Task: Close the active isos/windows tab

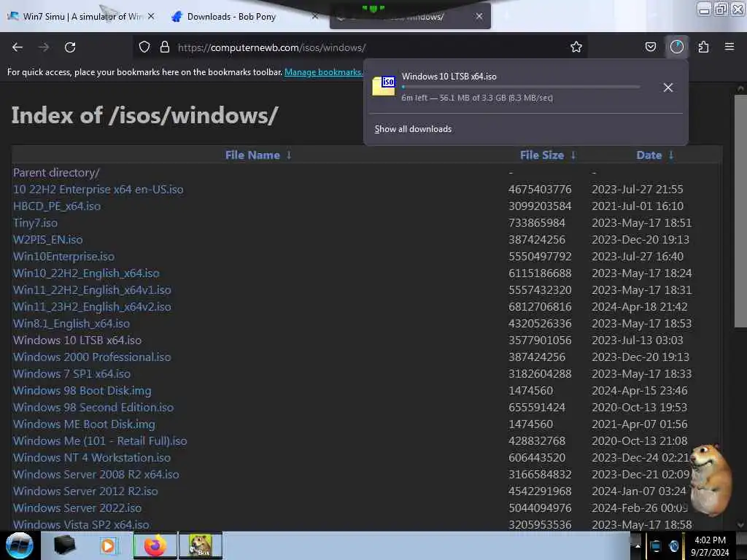Action: [x=479, y=16]
